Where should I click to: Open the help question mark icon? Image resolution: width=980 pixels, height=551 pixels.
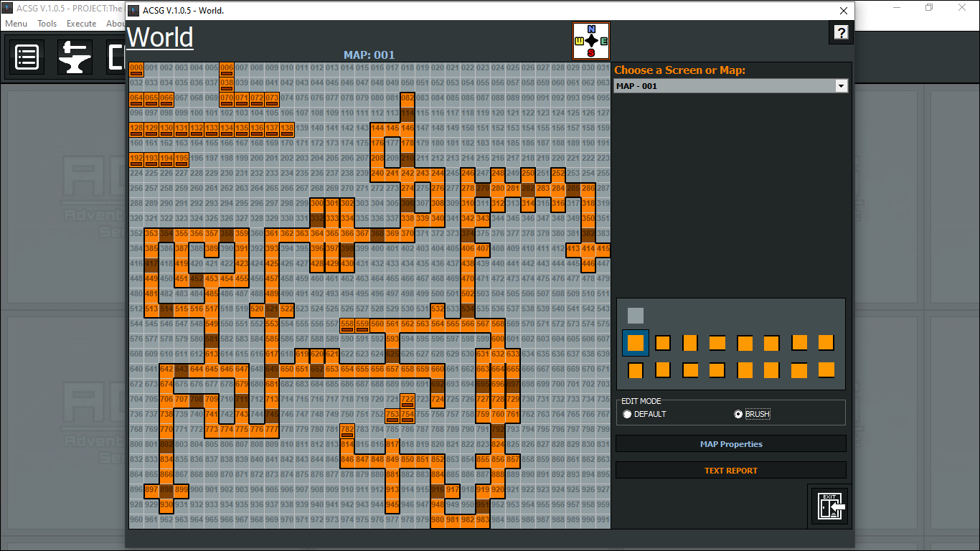coord(841,32)
